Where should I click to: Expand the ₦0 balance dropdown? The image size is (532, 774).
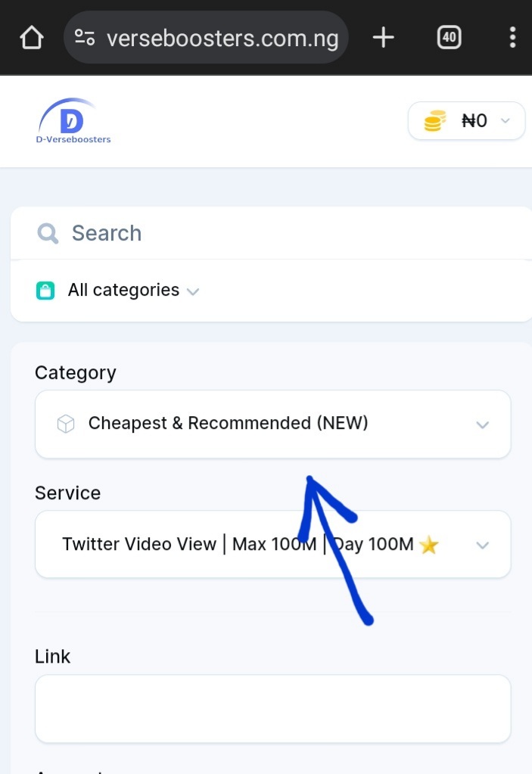[x=466, y=121]
